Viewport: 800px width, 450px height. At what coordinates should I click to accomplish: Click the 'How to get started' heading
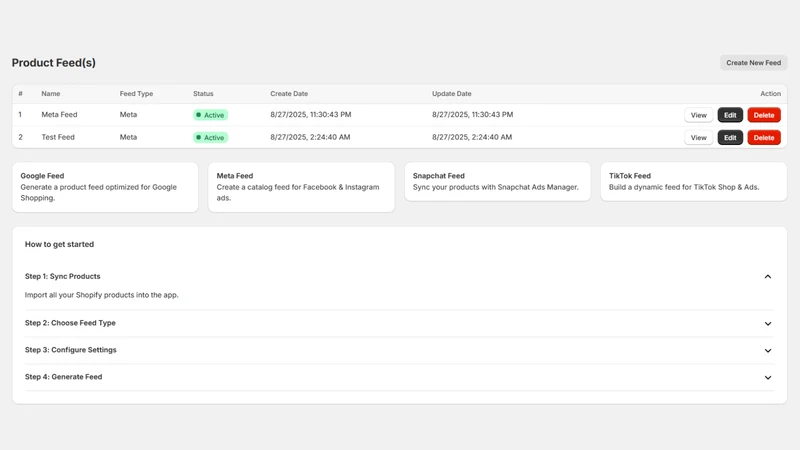[x=59, y=244]
